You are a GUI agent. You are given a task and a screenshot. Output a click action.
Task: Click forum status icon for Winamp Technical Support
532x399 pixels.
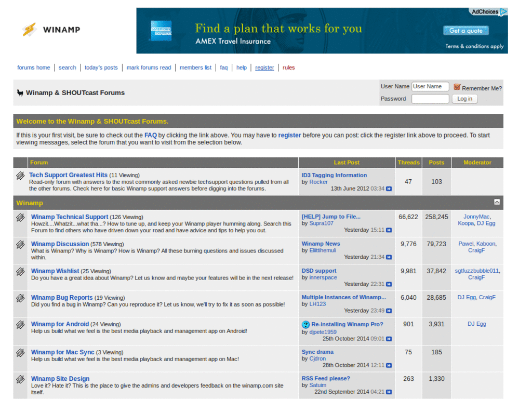click(20, 217)
